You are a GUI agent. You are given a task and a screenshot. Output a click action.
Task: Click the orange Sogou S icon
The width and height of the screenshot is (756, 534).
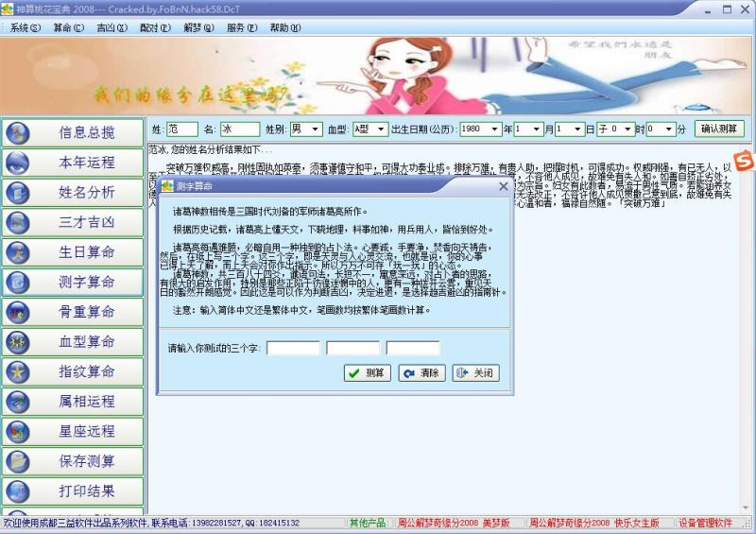[744, 160]
